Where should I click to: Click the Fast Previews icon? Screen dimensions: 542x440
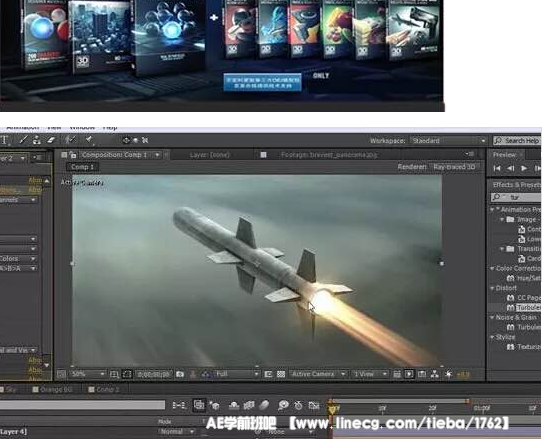pos(409,374)
